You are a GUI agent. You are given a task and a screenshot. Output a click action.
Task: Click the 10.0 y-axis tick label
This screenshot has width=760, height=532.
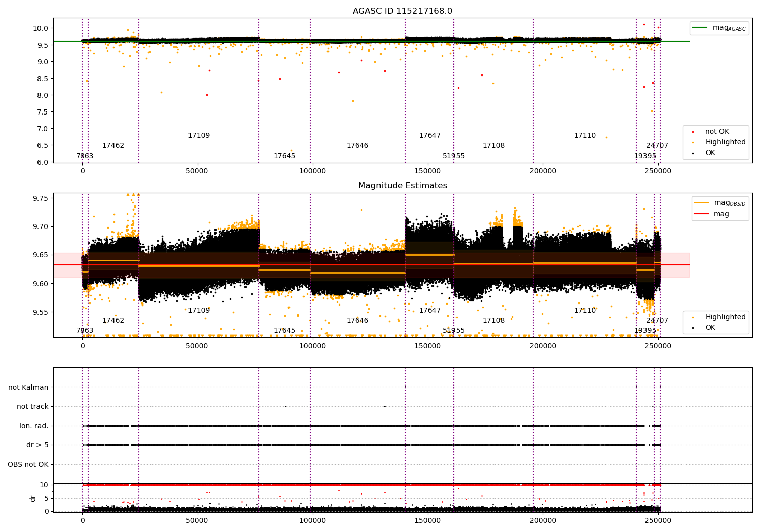(41, 28)
